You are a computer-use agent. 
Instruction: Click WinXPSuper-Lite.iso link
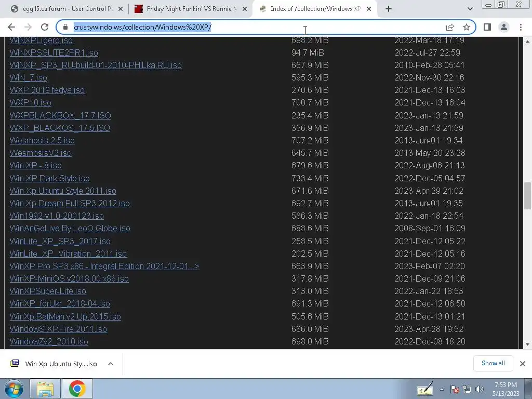click(48, 291)
